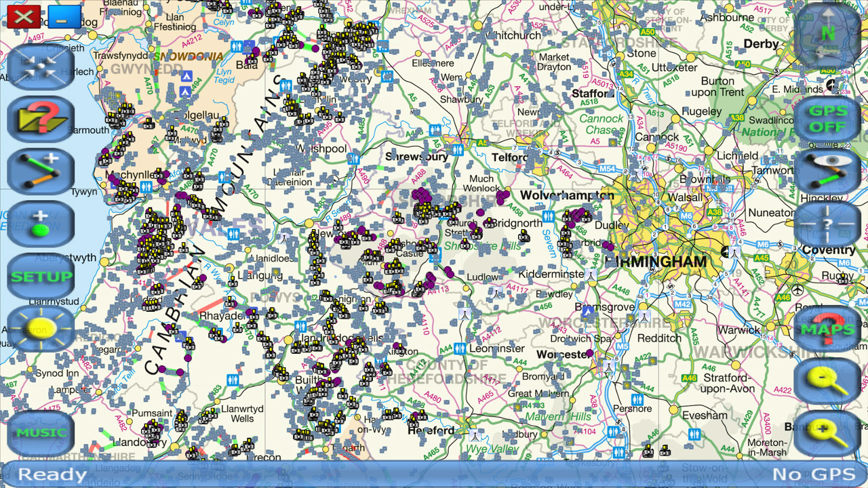
Task: Adjust brightness with the sun button
Action: tap(41, 328)
